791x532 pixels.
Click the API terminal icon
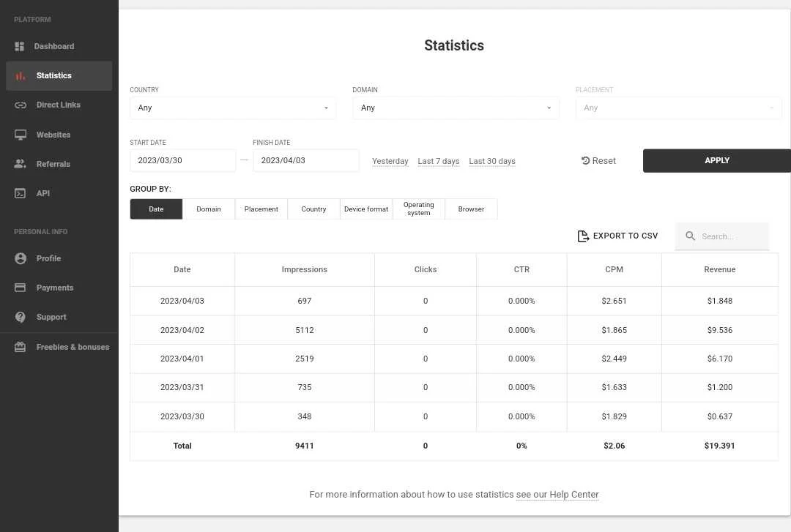coord(21,193)
